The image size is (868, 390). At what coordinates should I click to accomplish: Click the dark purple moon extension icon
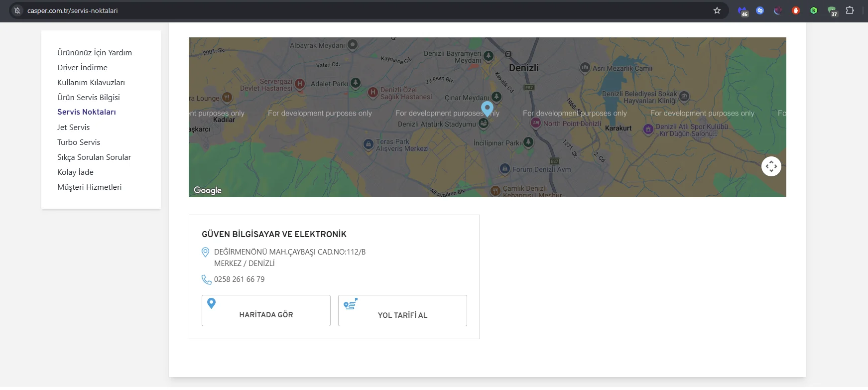778,10
